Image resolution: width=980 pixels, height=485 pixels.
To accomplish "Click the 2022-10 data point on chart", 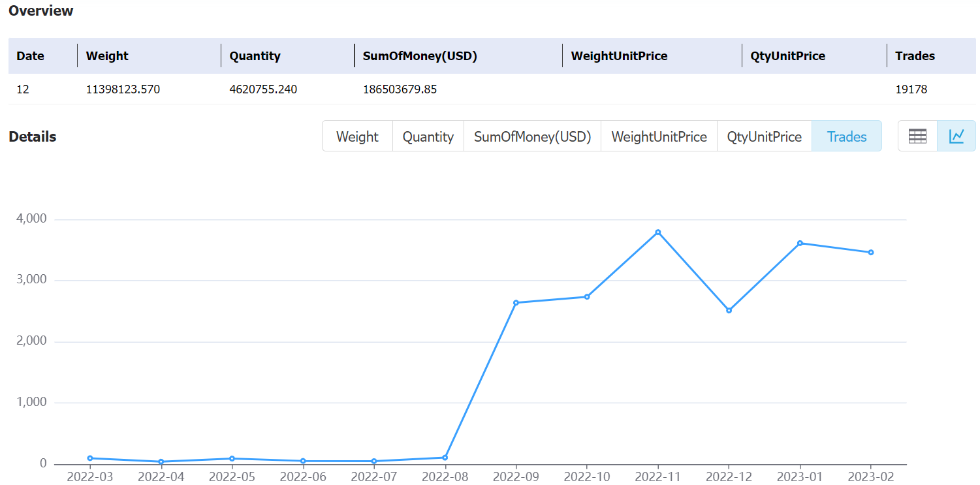I will click(x=587, y=297).
